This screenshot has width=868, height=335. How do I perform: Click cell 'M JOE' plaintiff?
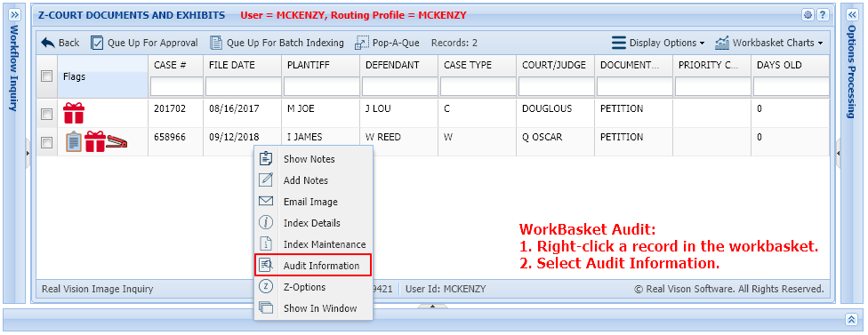point(301,109)
